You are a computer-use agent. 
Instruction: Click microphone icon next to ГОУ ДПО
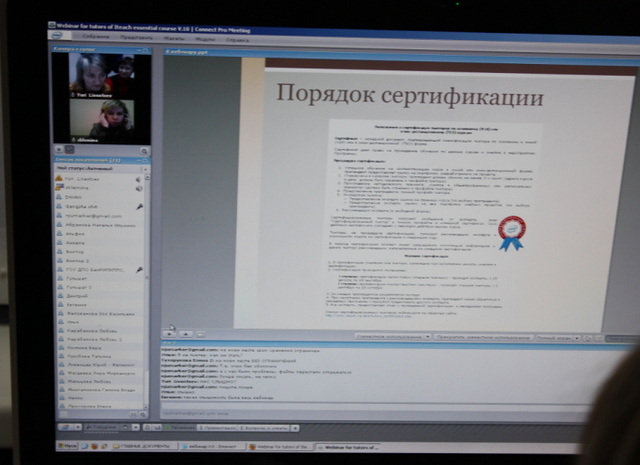(x=140, y=269)
